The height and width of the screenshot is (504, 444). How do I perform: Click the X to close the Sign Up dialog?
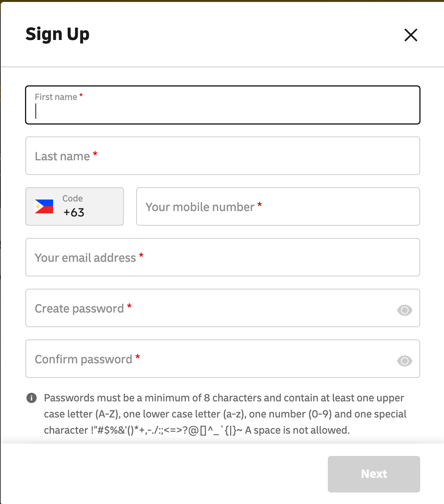tap(411, 35)
